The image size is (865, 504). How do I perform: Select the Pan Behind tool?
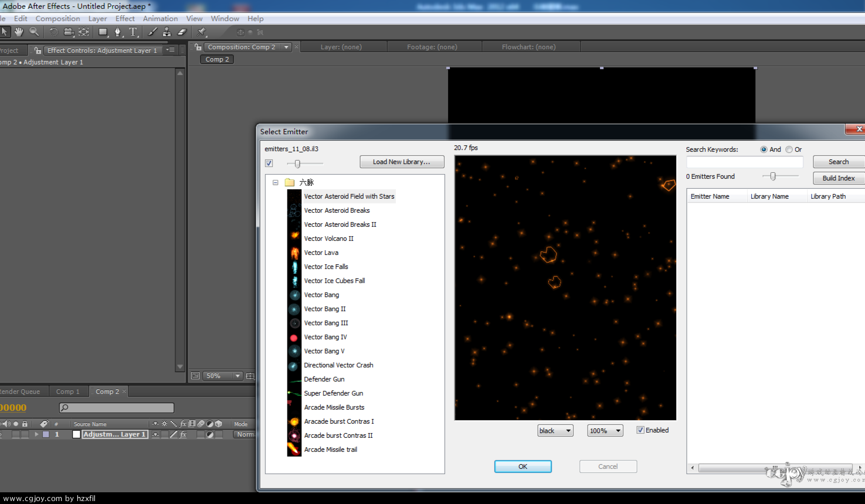84,32
